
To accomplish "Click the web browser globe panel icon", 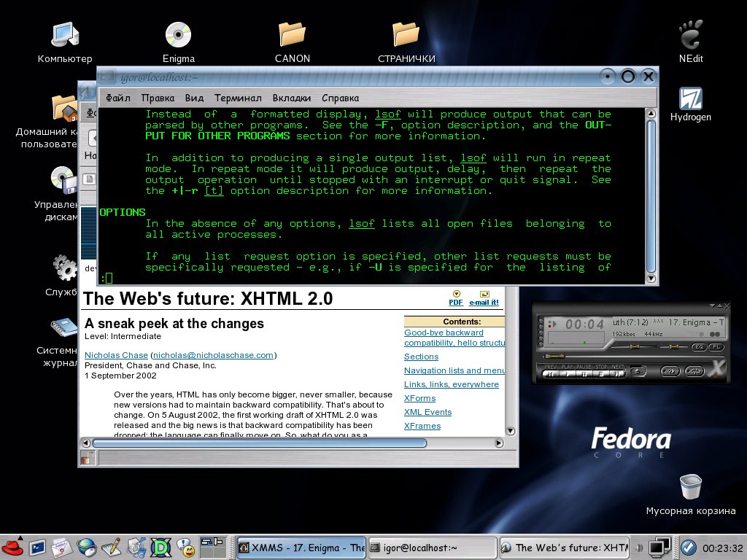I will click(x=87, y=547).
